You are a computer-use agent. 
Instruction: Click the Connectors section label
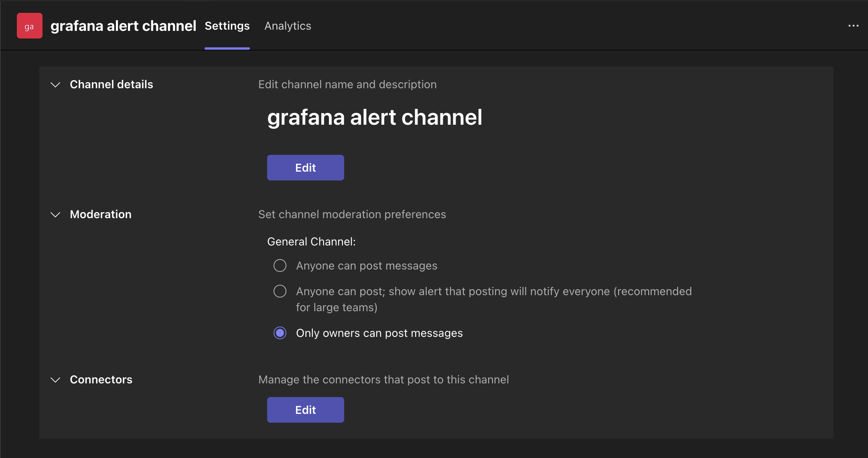click(x=101, y=379)
